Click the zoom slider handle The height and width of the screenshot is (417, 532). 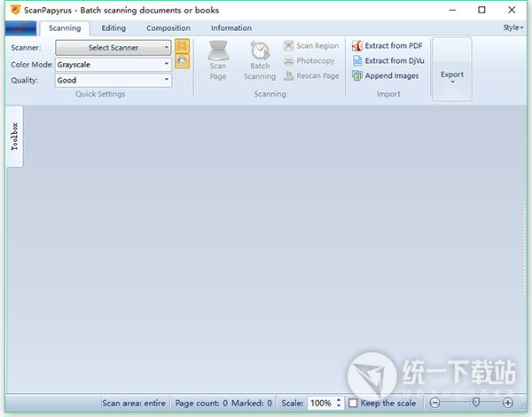click(476, 403)
